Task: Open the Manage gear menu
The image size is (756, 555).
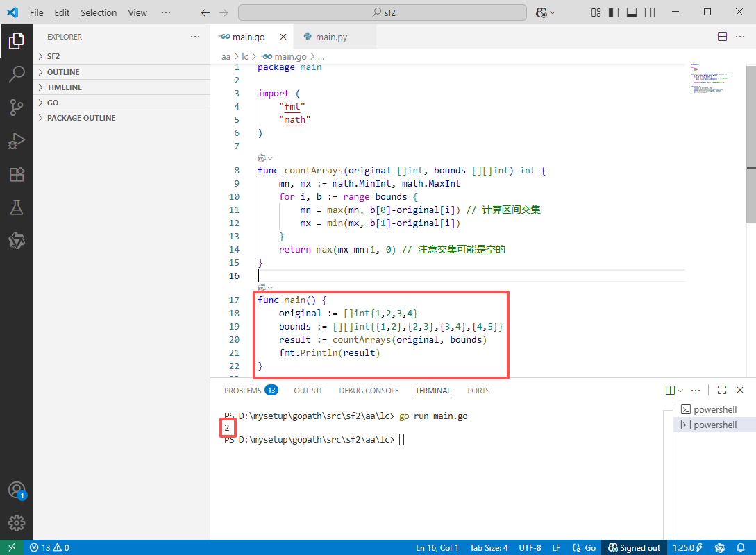Action: point(17,522)
